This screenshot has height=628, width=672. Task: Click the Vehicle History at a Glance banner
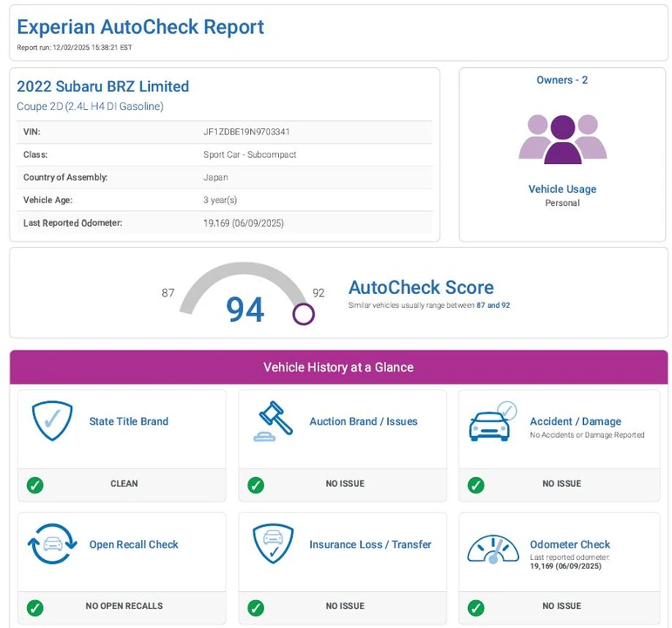338,367
